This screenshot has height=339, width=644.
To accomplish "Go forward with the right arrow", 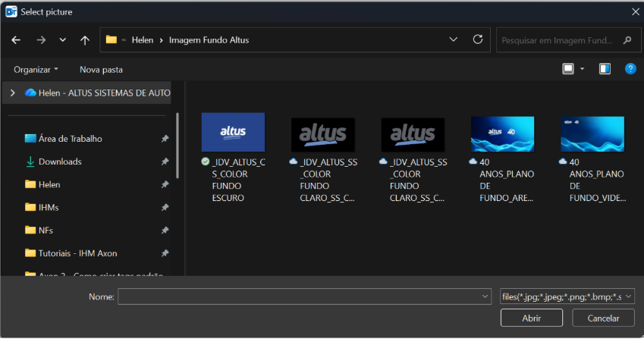I will pos(41,40).
